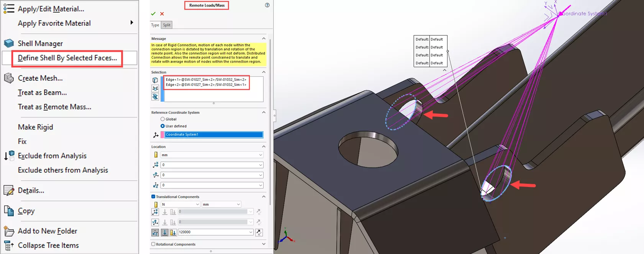Switch to the Split tab
Image resolution: width=644 pixels, height=254 pixels.
tap(167, 25)
